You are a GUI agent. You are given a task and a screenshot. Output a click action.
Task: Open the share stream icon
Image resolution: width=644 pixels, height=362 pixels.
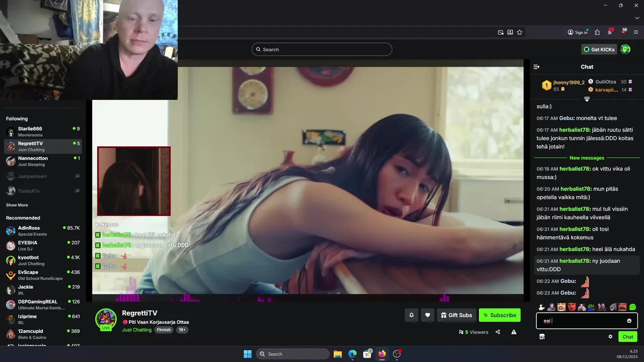point(498,332)
